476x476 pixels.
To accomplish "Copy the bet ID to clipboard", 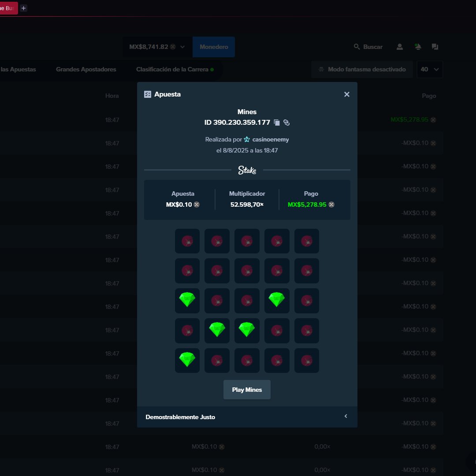I will pyautogui.click(x=276, y=123).
